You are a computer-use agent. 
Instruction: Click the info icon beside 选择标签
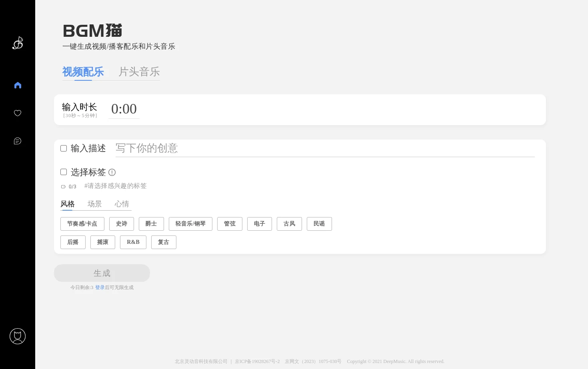[112, 172]
